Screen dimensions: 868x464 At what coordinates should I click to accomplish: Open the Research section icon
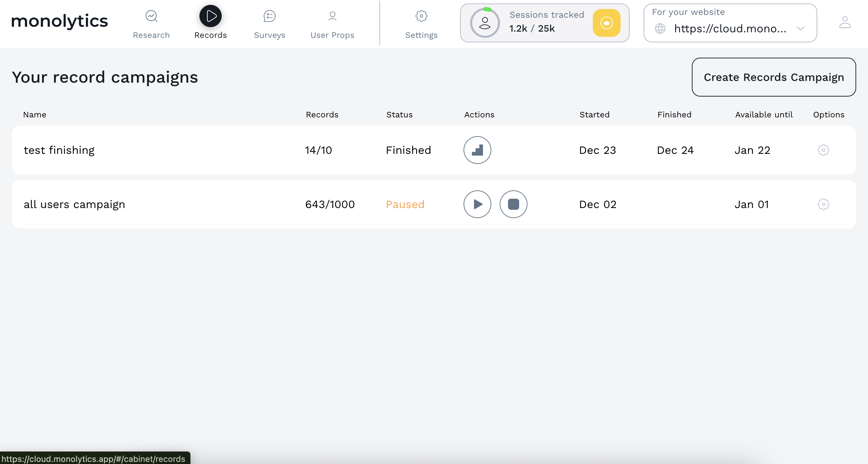[151, 16]
